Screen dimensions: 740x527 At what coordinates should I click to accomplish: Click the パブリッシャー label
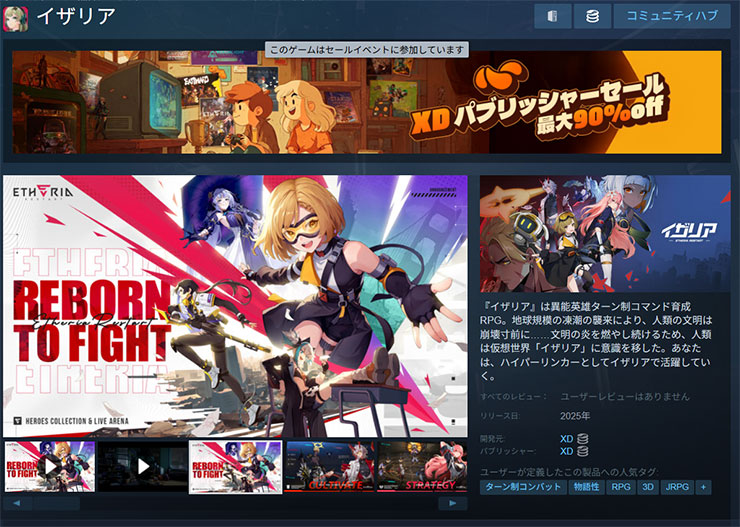coord(508,451)
